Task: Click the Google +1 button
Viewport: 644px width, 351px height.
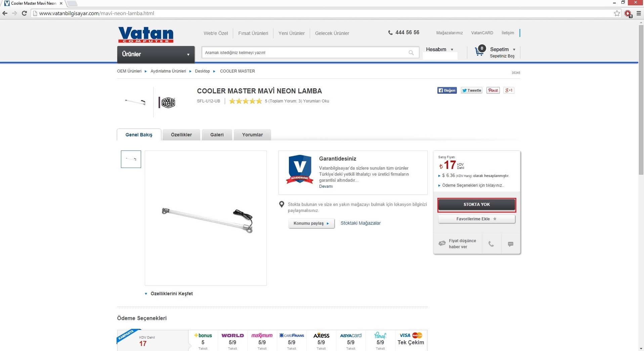Action: (x=509, y=90)
